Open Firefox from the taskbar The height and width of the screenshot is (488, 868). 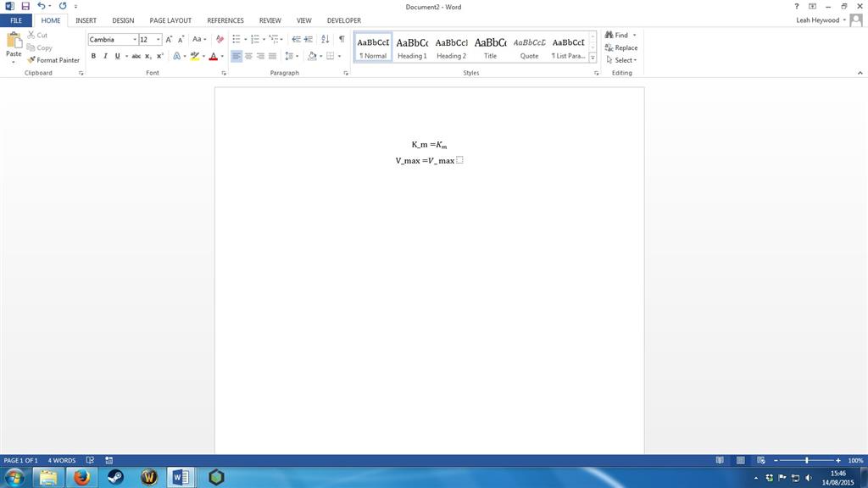point(82,477)
